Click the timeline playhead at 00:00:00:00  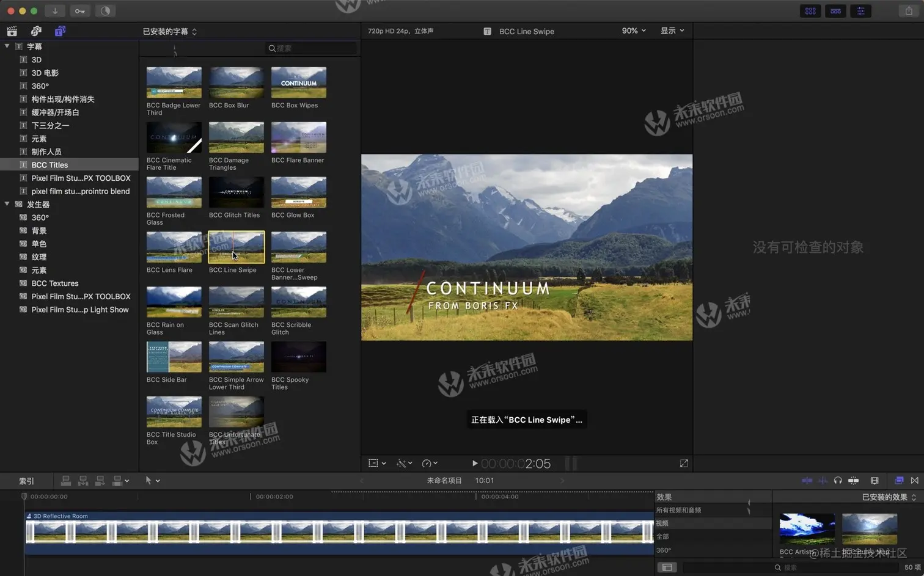(x=24, y=497)
